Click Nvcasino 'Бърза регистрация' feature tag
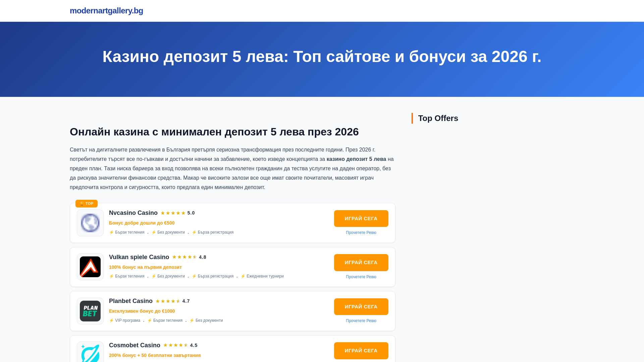The image size is (644, 362). click(213, 232)
